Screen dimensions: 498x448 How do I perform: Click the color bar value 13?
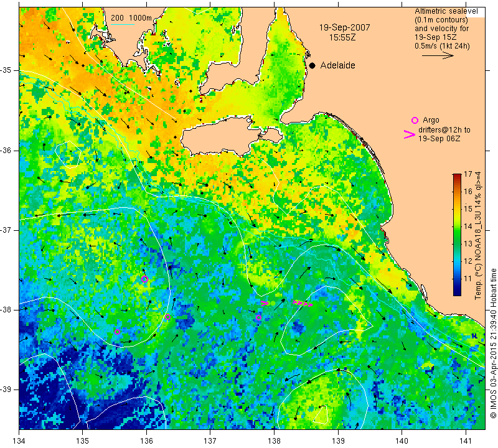click(468, 243)
